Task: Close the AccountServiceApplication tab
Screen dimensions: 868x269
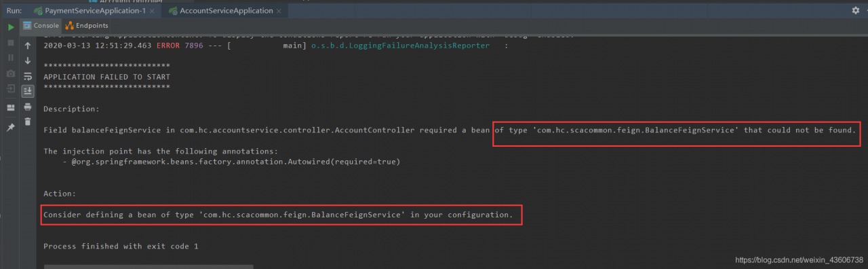Action: pos(279,11)
